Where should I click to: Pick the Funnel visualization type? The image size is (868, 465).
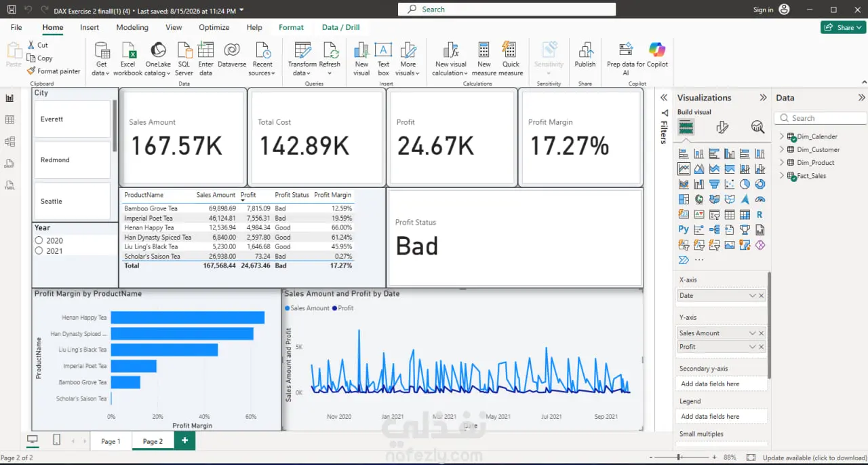[714, 184]
